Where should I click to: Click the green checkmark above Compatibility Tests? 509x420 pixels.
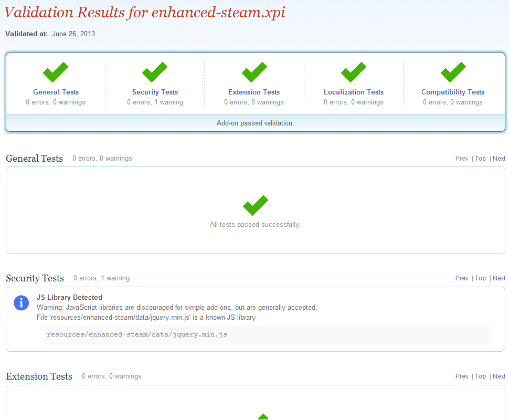453,72
